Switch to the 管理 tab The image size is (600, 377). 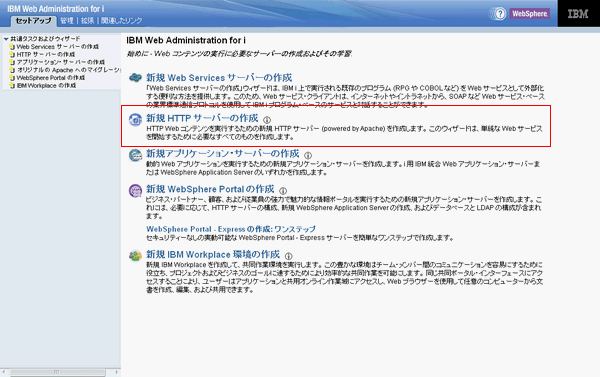[67, 21]
